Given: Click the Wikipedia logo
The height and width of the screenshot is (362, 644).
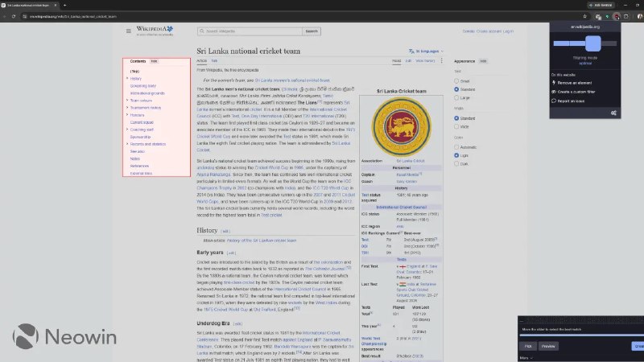Looking at the screenshot, I should click(155, 31).
